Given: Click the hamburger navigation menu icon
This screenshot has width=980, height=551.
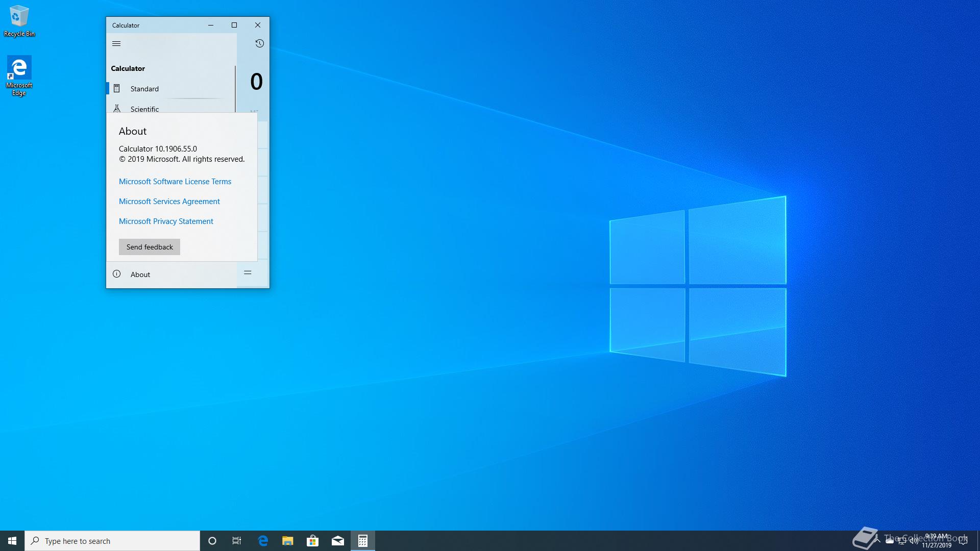Looking at the screenshot, I should point(116,43).
